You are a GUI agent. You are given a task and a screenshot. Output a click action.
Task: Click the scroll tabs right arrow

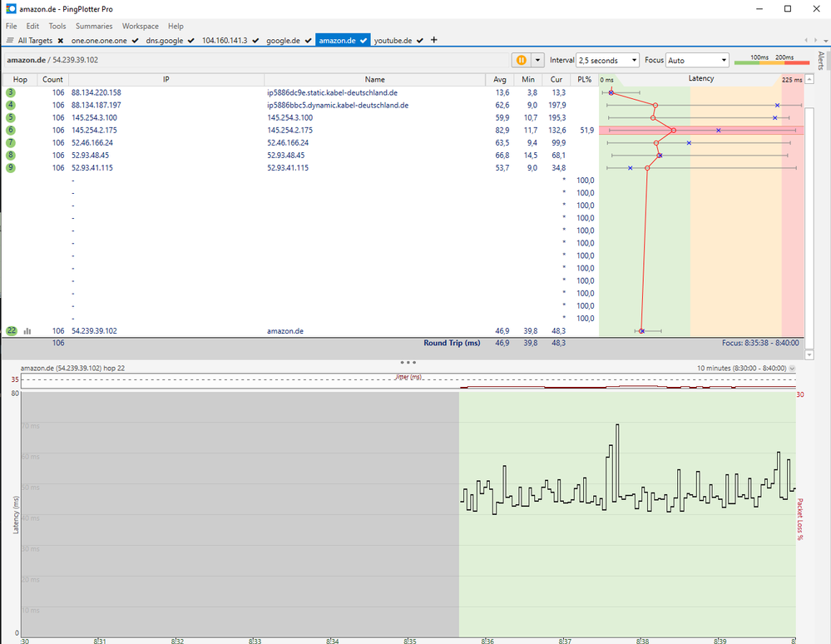(814, 40)
